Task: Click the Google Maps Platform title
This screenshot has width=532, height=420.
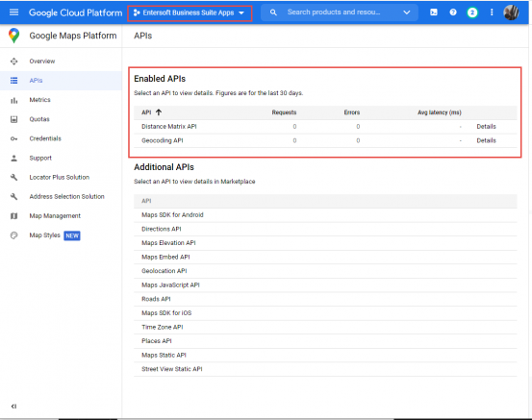Action: pyautogui.click(x=73, y=36)
